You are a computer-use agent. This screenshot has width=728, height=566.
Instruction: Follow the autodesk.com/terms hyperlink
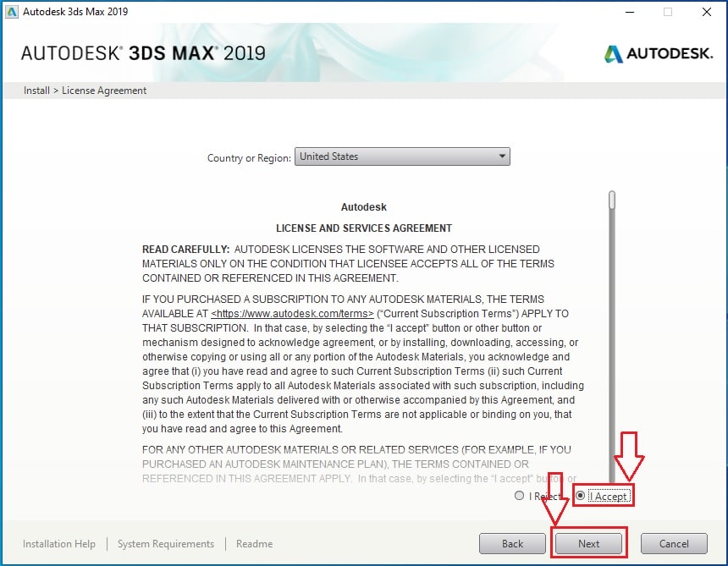[292, 314]
